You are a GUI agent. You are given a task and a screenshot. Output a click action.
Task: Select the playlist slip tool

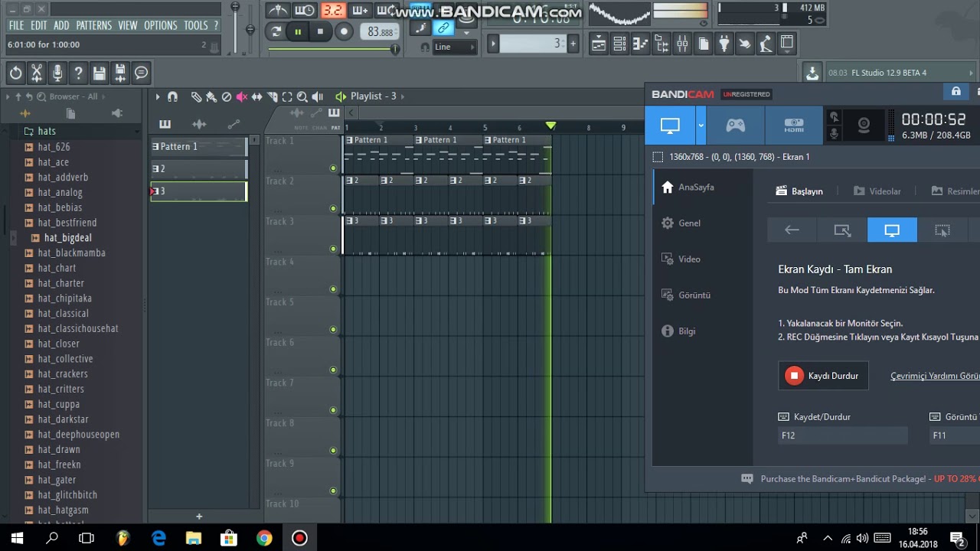coord(257,96)
